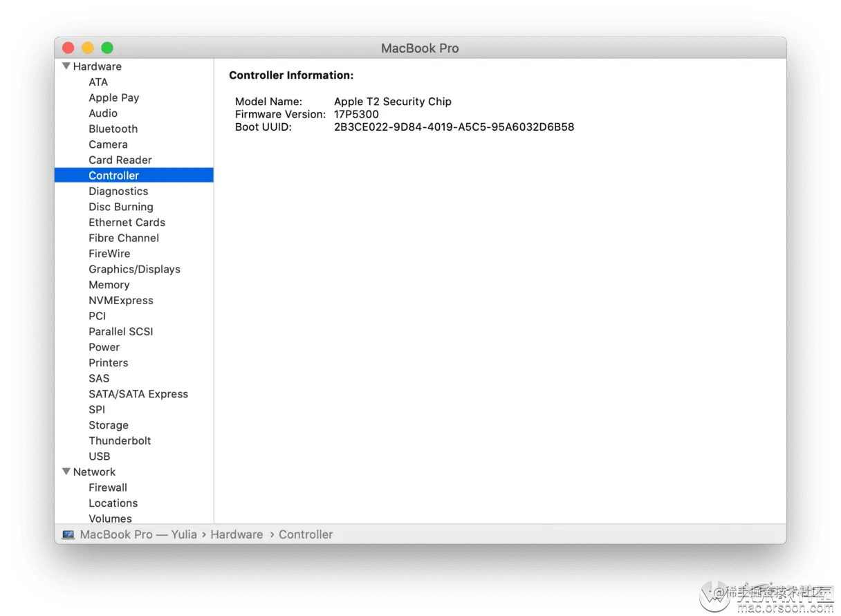
Task: Select ATA in the sidebar
Action: (x=98, y=82)
